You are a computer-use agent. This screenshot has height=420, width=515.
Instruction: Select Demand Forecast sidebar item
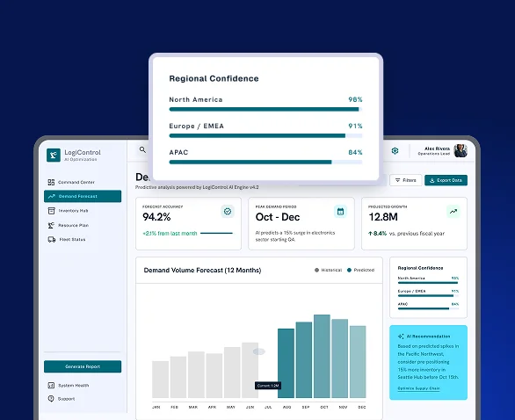(83, 196)
